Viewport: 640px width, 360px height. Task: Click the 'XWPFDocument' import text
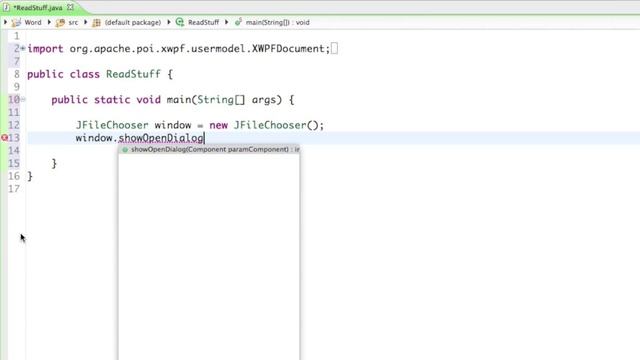point(288,49)
